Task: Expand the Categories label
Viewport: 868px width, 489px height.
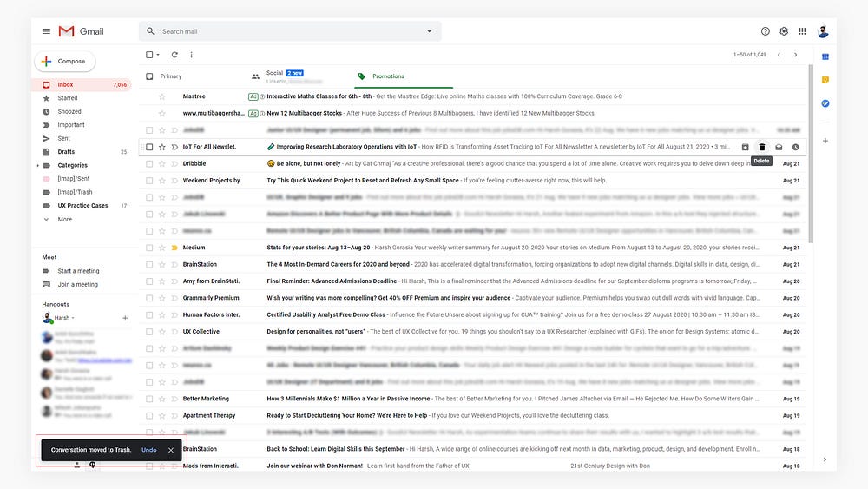Action: 37,166
